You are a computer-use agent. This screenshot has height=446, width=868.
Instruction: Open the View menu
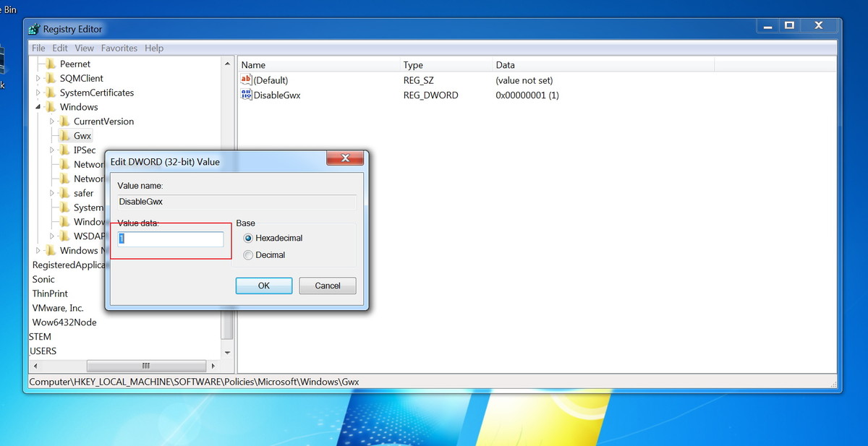(x=84, y=48)
